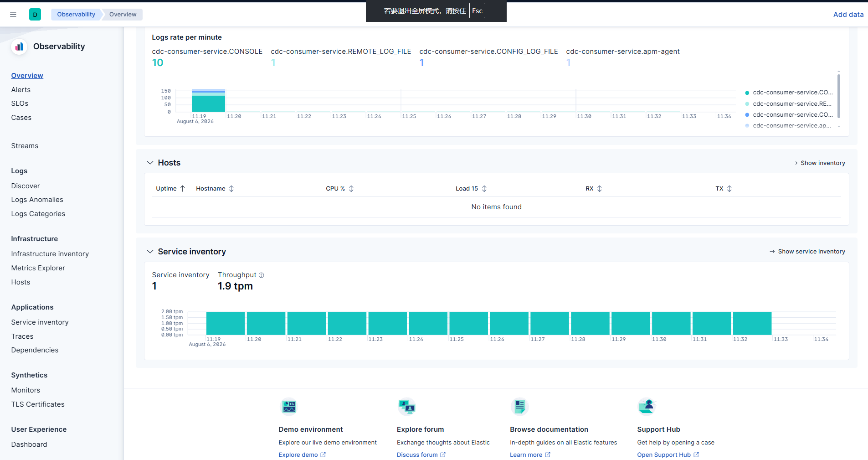Image resolution: width=868 pixels, height=460 pixels.
Task: Click external link icon beside Open Support Hub
Action: (x=696, y=455)
